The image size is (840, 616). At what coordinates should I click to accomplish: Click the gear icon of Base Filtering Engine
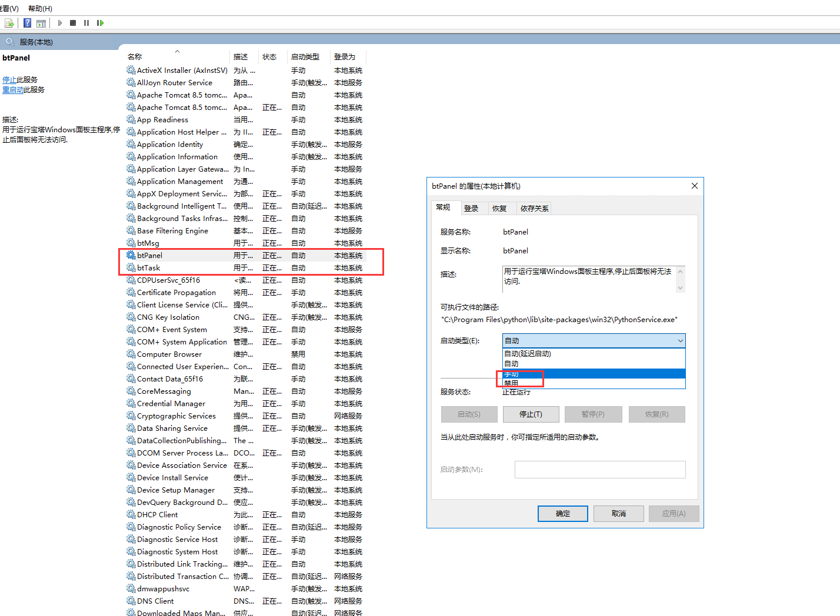click(131, 230)
